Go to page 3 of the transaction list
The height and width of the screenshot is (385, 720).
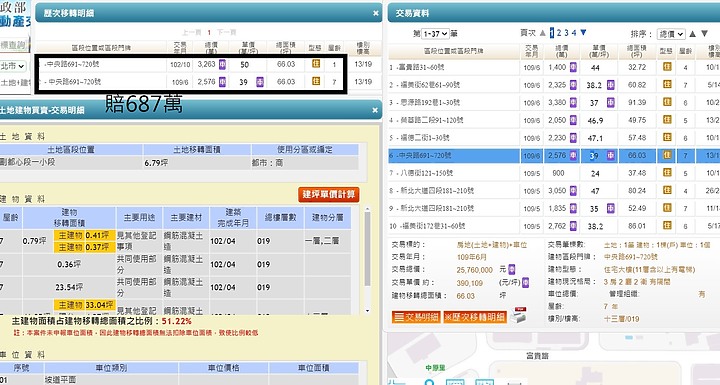(567, 33)
